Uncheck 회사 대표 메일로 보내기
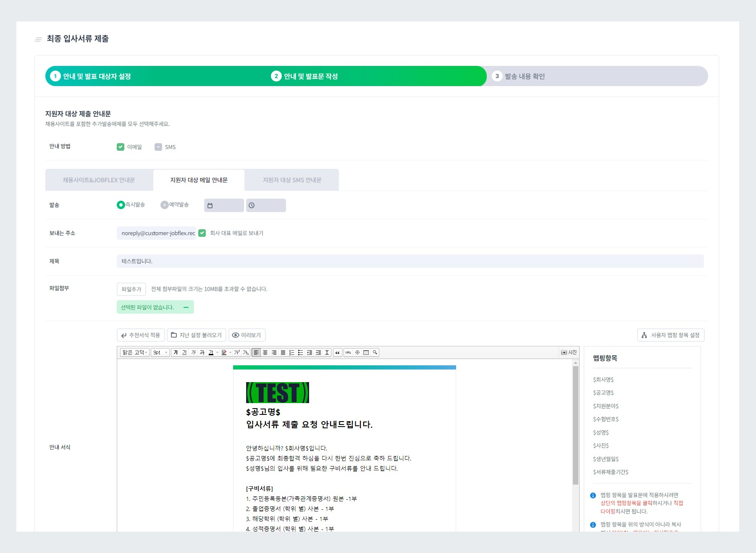Screen dimensions: 756x553 tap(202, 233)
